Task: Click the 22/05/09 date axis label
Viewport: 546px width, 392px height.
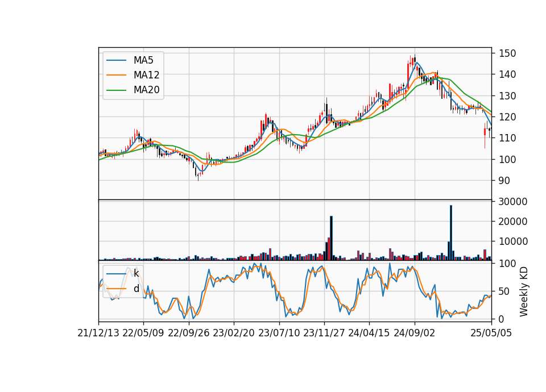Action: [143, 333]
